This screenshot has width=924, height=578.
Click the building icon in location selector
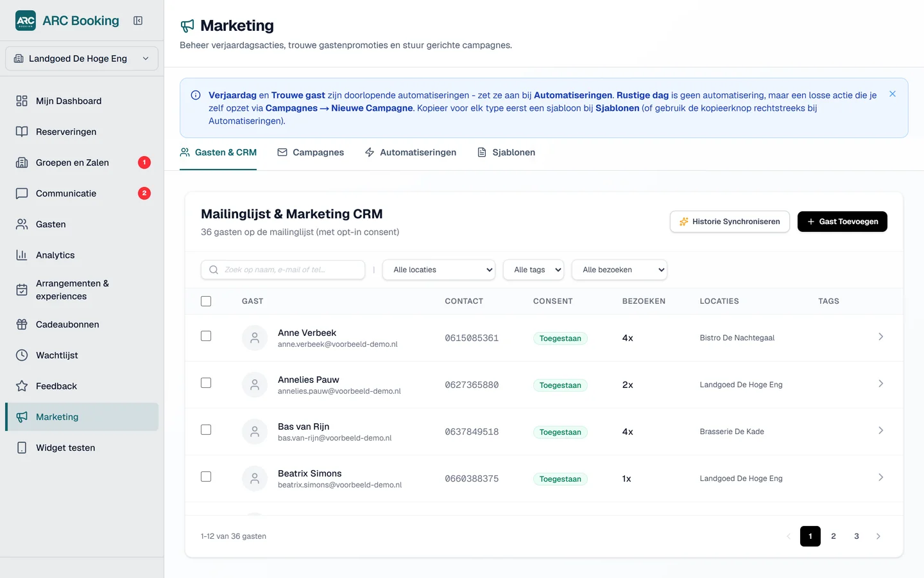point(19,58)
